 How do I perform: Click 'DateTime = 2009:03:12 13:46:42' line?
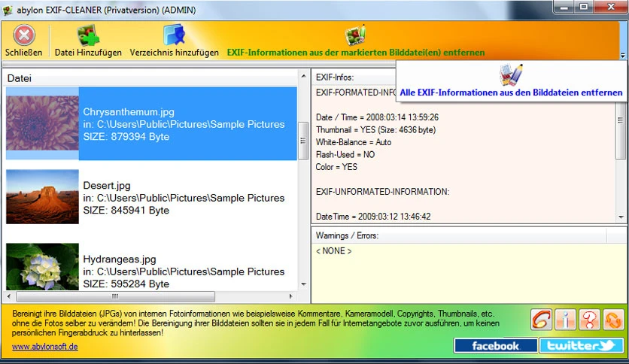pyautogui.click(x=373, y=217)
